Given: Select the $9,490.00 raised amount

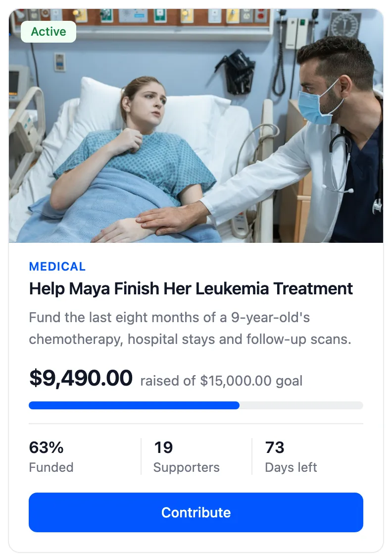Looking at the screenshot, I should (x=81, y=378).
